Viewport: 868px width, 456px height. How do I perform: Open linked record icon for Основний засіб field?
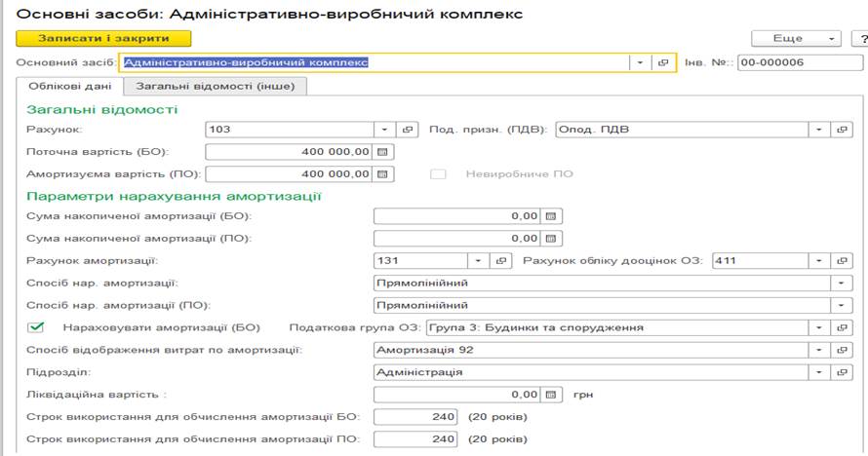click(x=664, y=62)
